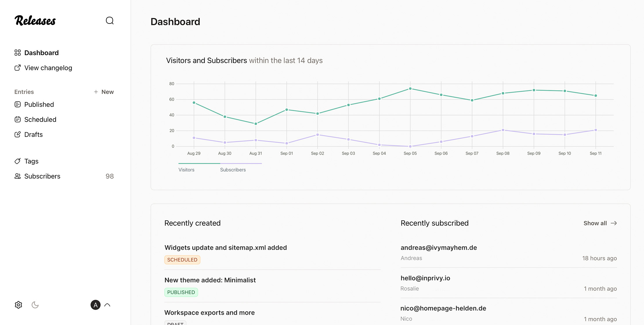Click the external-link icon beside View changelog

click(x=17, y=68)
